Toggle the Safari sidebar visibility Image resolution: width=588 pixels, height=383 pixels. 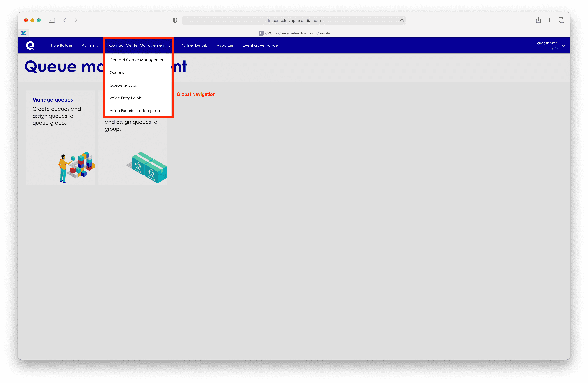click(52, 20)
